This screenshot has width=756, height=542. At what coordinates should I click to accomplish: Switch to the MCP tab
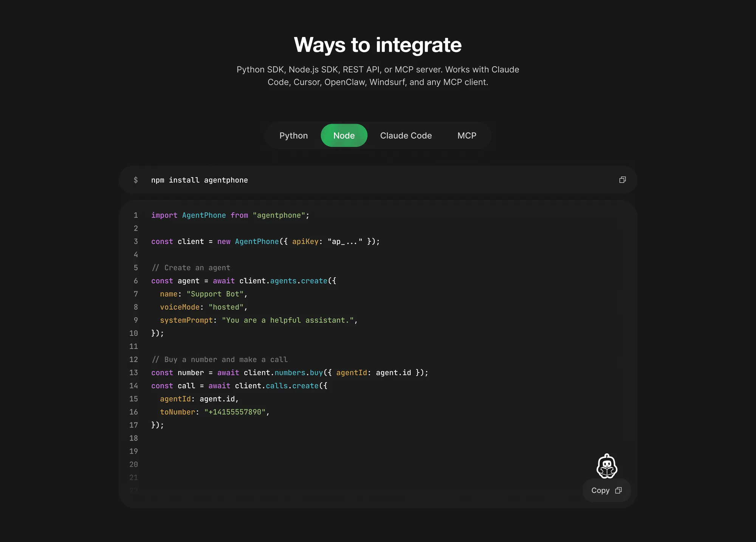pos(467,136)
